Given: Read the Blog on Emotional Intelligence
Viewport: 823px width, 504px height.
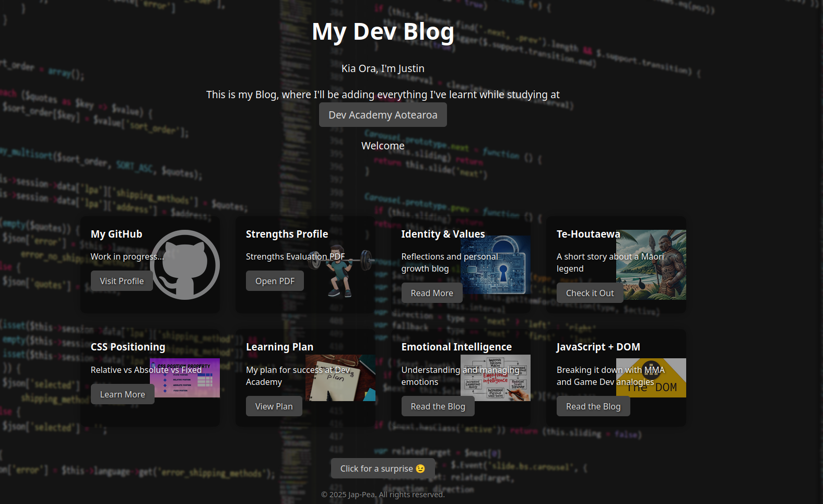Looking at the screenshot, I should [438, 406].
